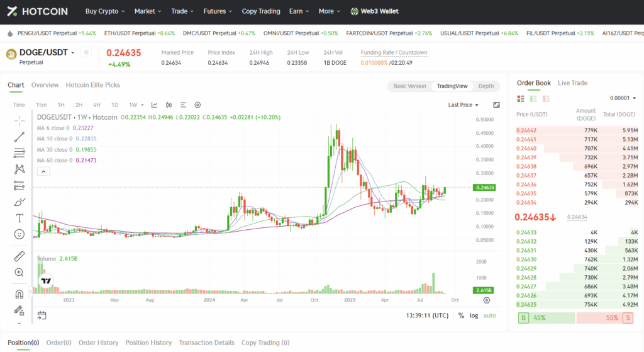Open the Last Price dropdown
Image resolution: width=644 pixels, height=352 pixels.
(464, 105)
